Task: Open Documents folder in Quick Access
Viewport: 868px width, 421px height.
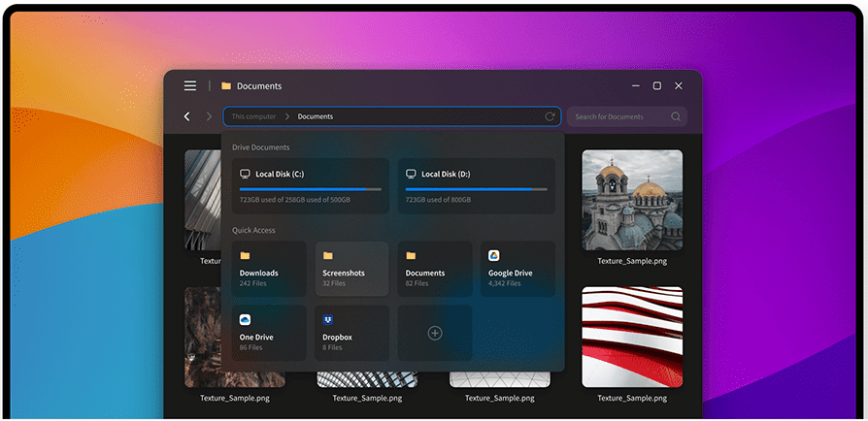Action: click(x=435, y=269)
